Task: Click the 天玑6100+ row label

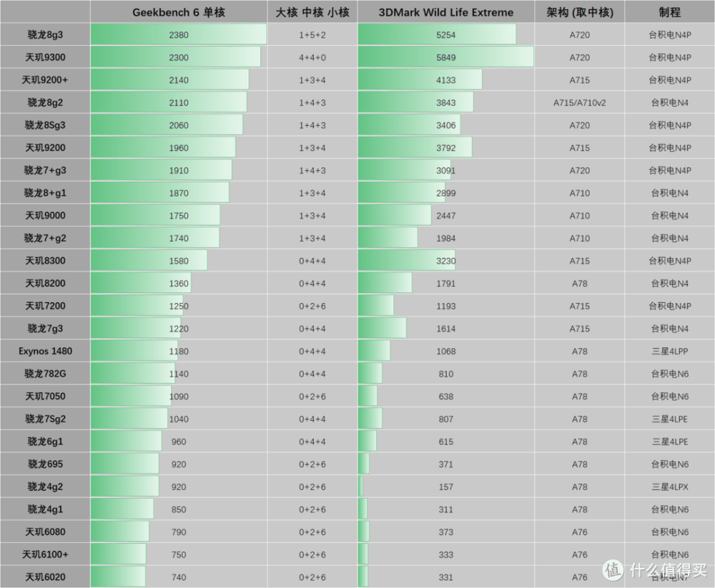Action: pos(46,554)
